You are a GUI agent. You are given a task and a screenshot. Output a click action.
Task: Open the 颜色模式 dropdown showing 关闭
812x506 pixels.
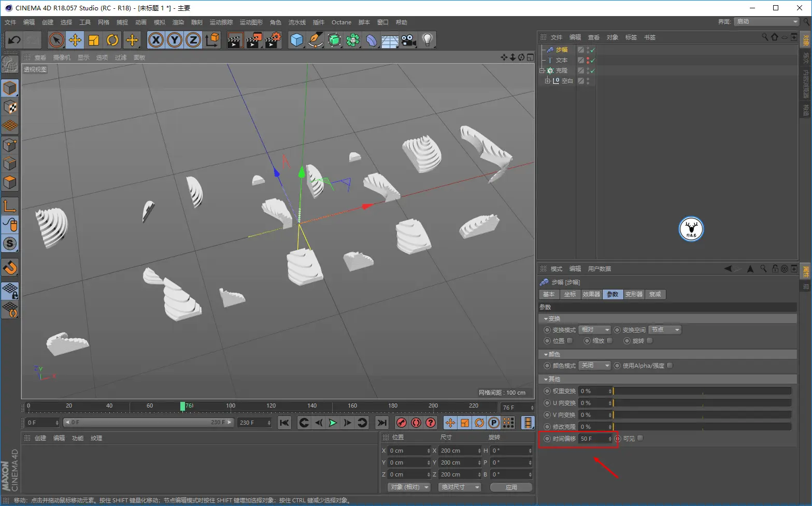click(x=595, y=366)
